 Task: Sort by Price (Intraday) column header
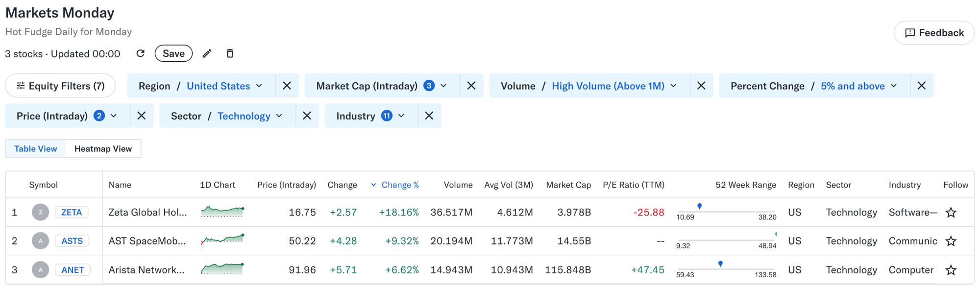(x=287, y=185)
